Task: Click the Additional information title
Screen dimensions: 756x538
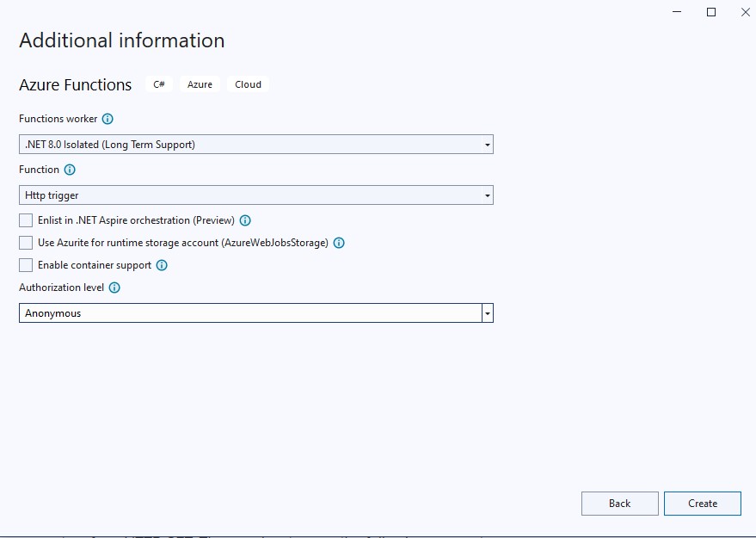Action: [x=122, y=40]
